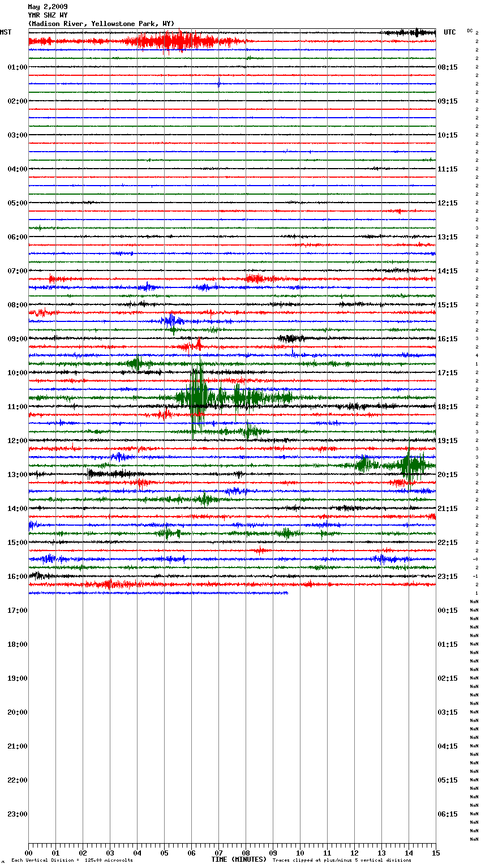
Task: Click minute tick label '07' on the bottom axis
Action: click(x=218, y=853)
